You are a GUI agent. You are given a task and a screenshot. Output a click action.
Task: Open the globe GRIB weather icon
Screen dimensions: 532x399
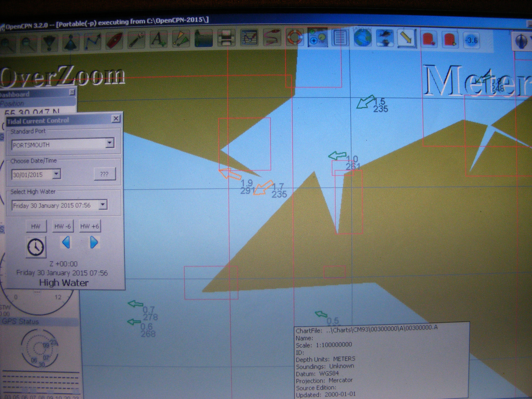362,38
